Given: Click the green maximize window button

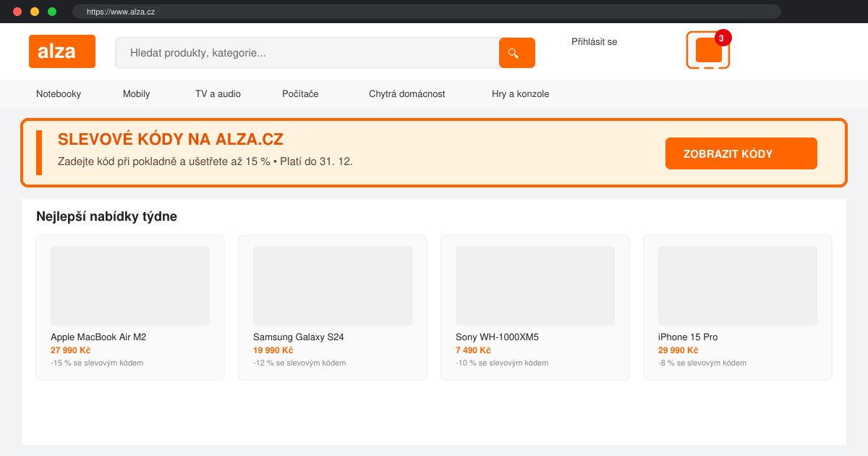Looking at the screenshot, I should tap(52, 12).
